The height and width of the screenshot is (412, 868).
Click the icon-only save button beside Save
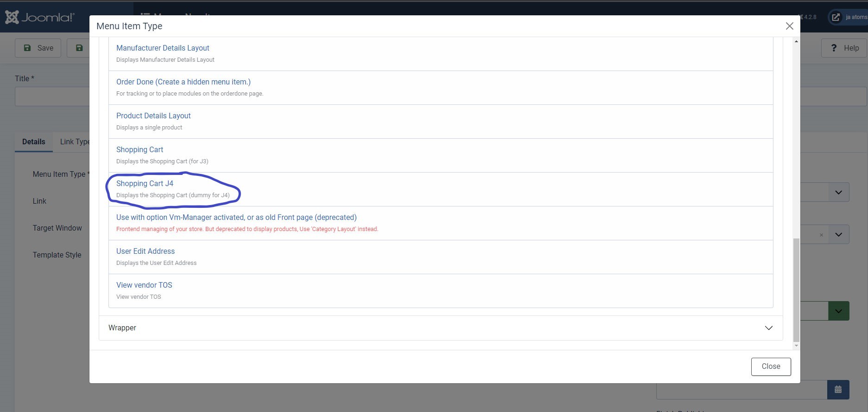(x=79, y=48)
